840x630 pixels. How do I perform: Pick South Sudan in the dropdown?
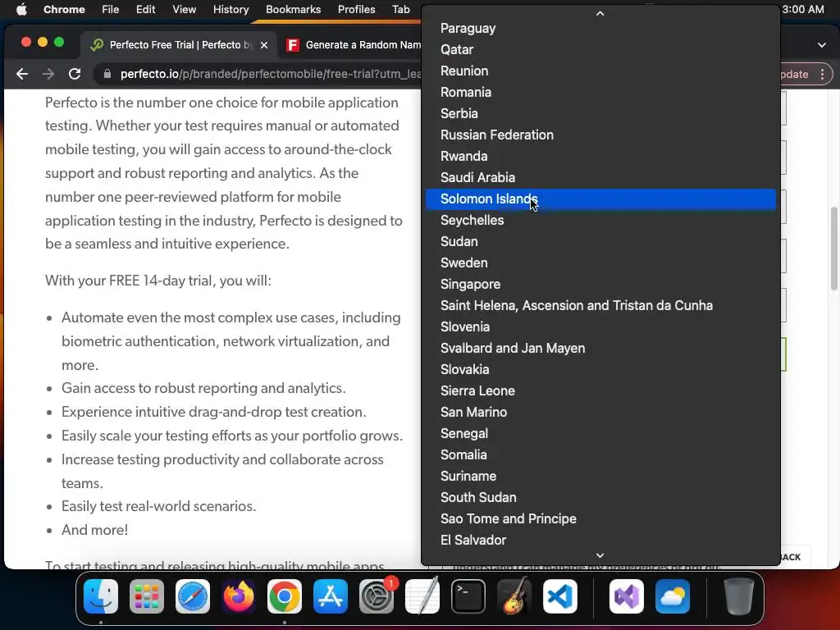coord(600,498)
